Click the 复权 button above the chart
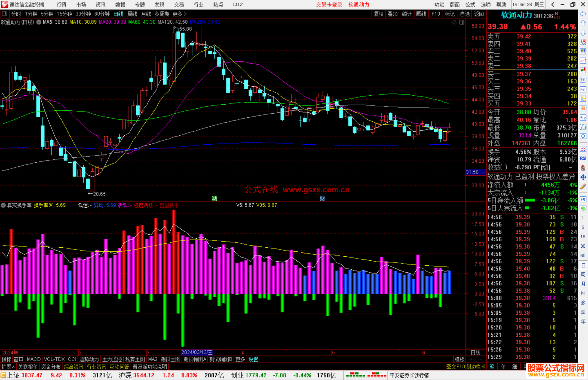Image resolution: width=588 pixels, height=380 pixels. pyautogui.click(x=378, y=14)
